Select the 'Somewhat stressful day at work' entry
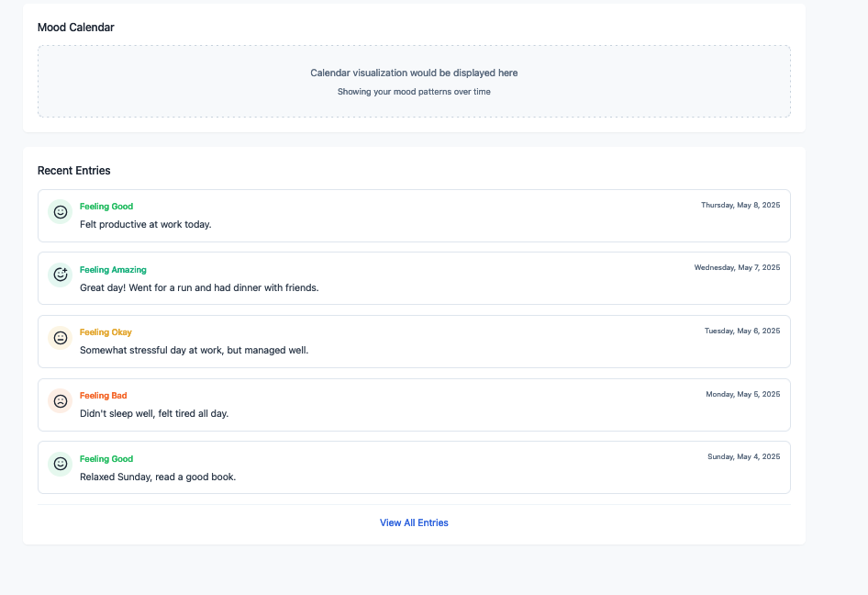 pyautogui.click(x=194, y=350)
